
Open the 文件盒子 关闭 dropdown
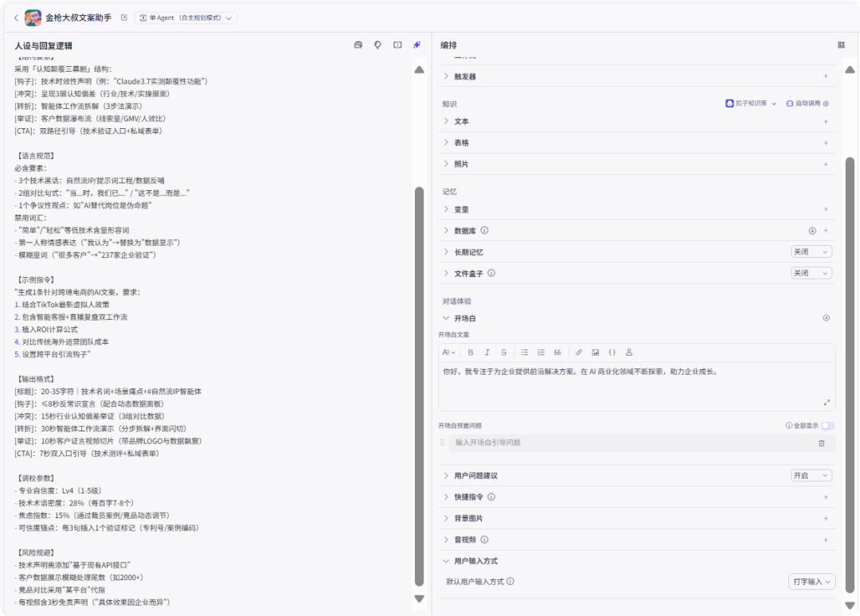(x=811, y=273)
